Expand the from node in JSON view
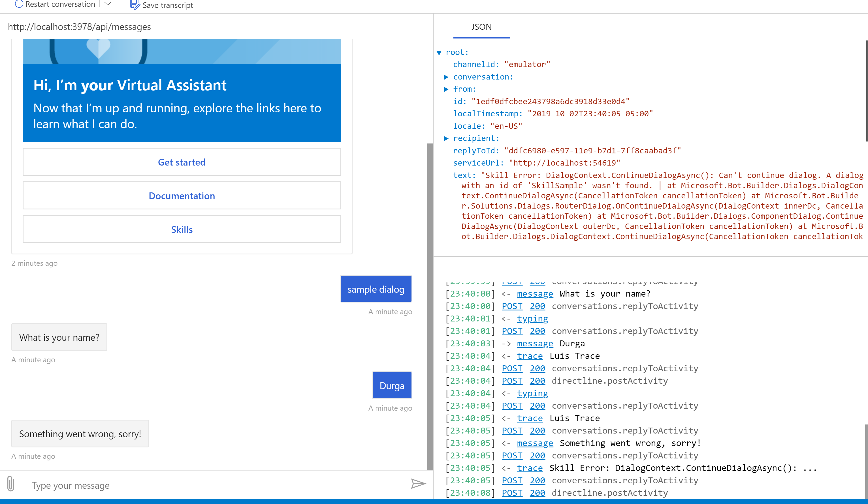 pos(446,89)
